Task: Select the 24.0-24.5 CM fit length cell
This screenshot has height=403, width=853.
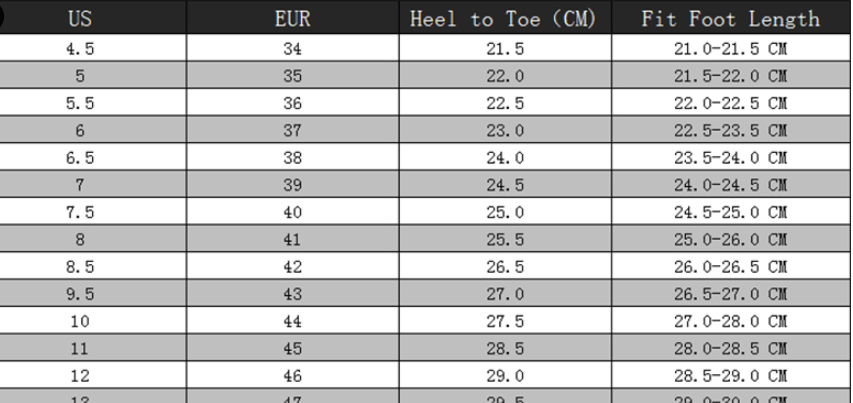Action: (x=730, y=185)
